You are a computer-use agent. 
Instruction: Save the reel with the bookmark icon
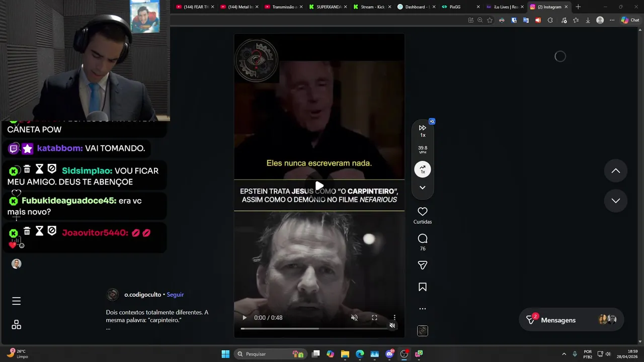click(423, 287)
